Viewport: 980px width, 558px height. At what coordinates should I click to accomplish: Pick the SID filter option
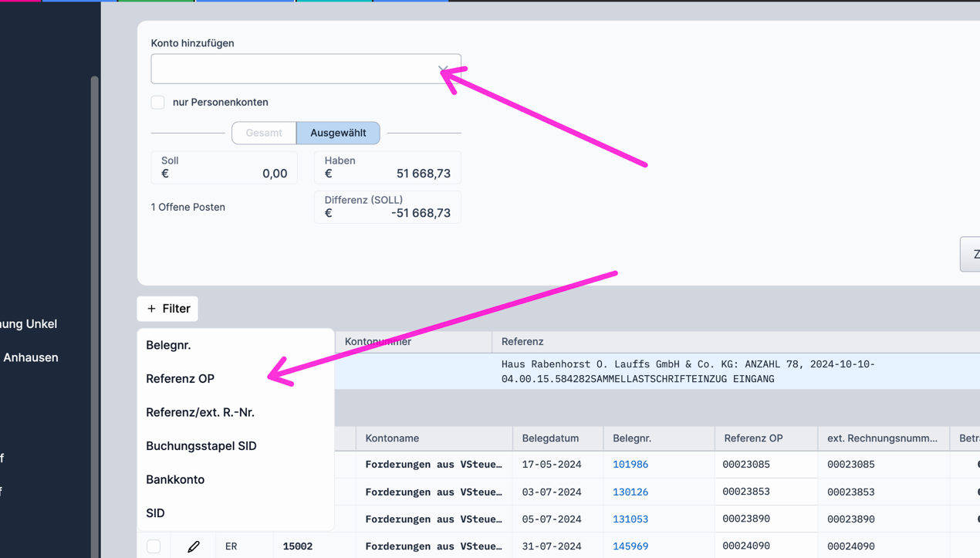[155, 513]
